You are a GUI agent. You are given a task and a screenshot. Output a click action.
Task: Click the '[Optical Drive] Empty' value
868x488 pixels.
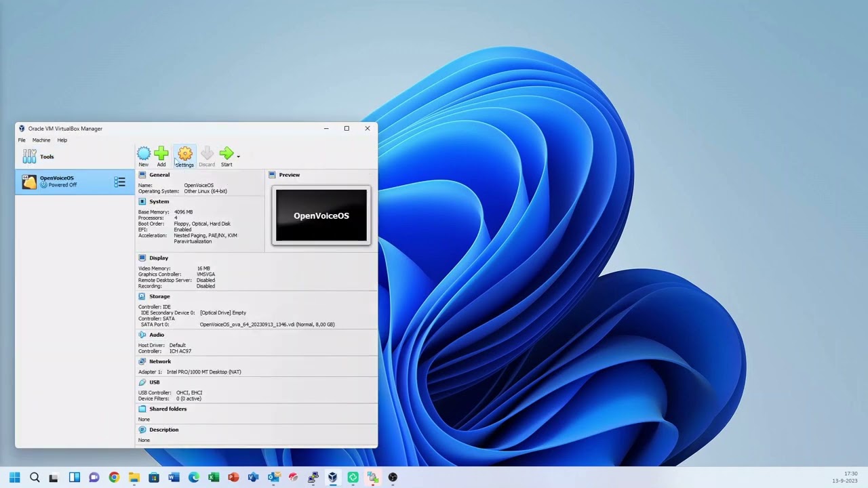223,313
